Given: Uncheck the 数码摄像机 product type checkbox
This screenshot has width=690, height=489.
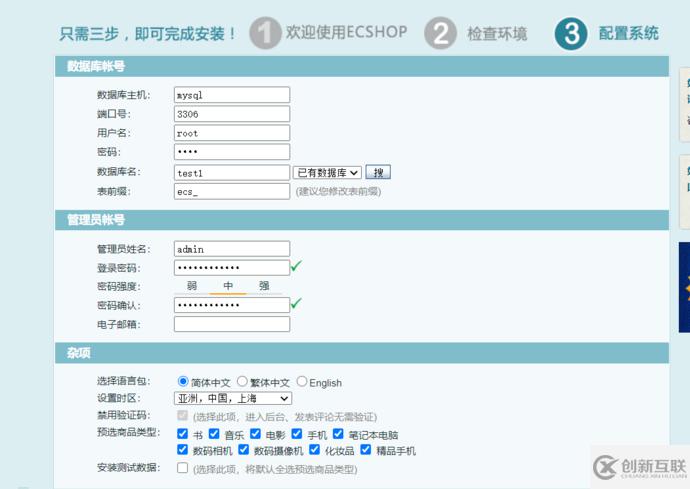Looking at the screenshot, I should pos(243,449).
